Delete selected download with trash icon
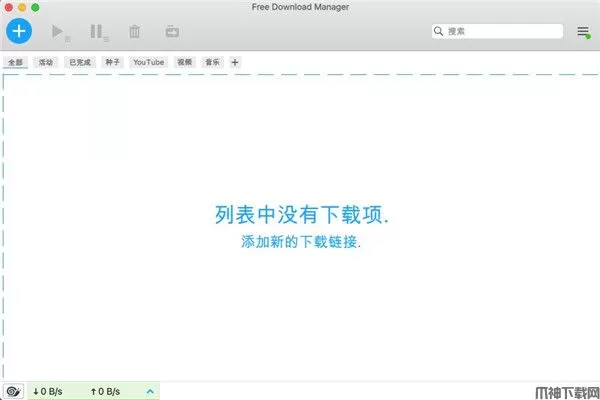 134,31
